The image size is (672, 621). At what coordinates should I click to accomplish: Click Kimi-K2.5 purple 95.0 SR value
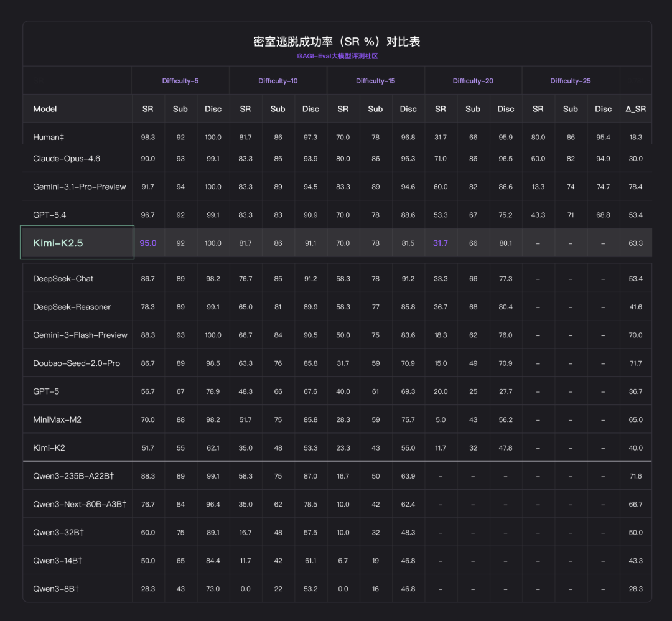pyautogui.click(x=148, y=243)
